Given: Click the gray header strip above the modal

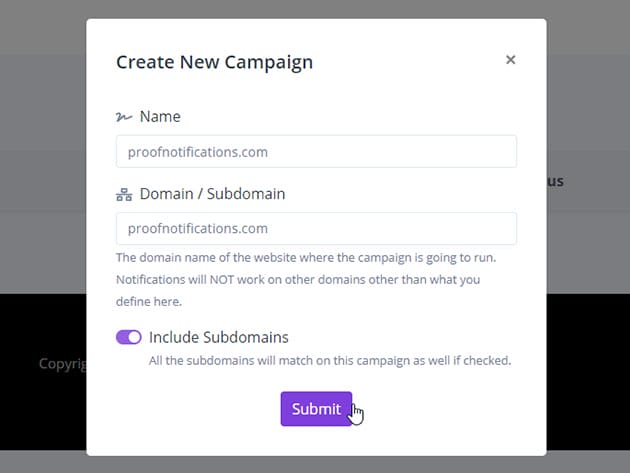Looking at the screenshot, I should [300, 8].
